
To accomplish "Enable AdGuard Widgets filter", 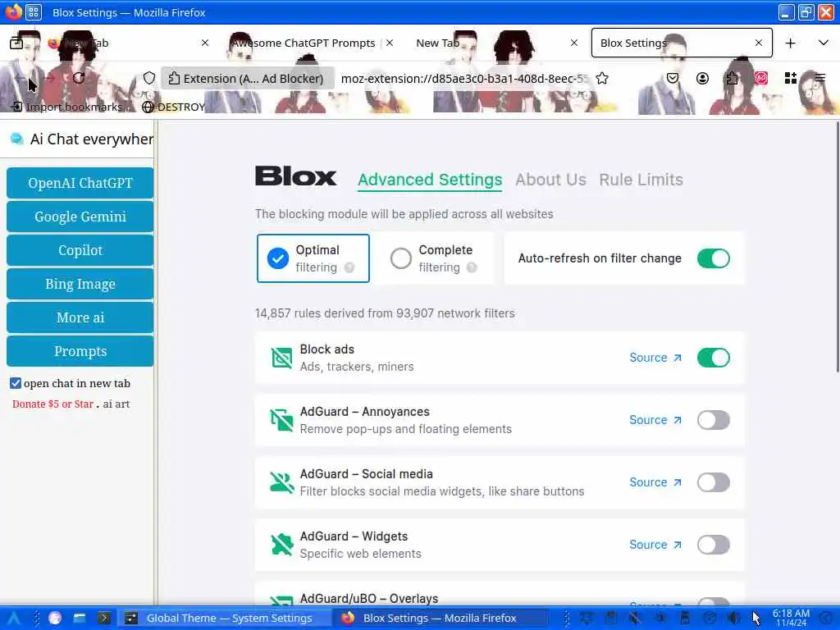I will (x=713, y=545).
